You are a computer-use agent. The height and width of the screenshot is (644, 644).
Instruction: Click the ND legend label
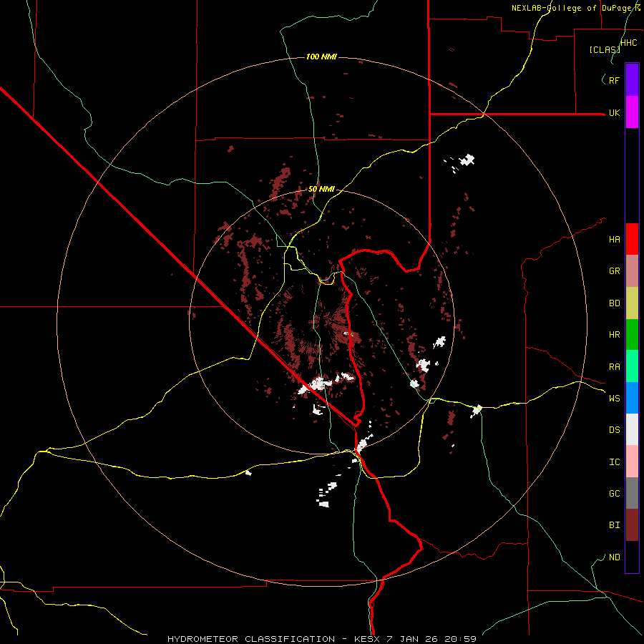click(x=614, y=557)
